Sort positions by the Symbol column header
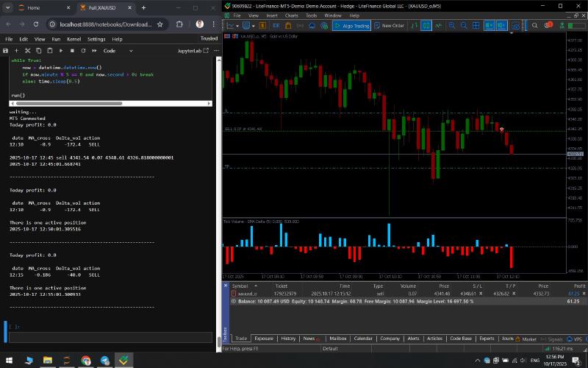 [x=240, y=286]
